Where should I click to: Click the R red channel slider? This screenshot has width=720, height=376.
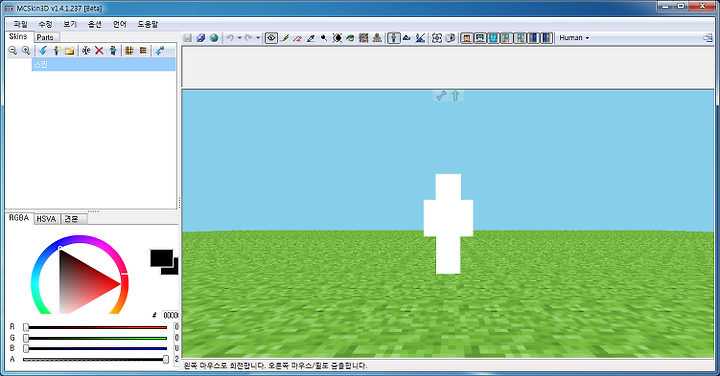coord(95,327)
